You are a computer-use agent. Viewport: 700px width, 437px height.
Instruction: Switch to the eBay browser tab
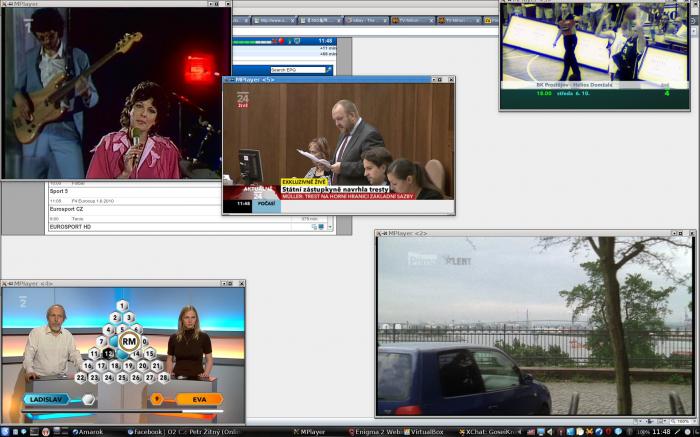pyautogui.click(x=366, y=20)
